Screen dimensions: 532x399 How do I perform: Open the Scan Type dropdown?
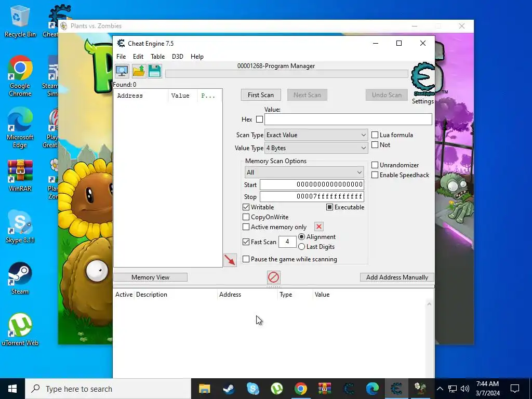coord(316,135)
